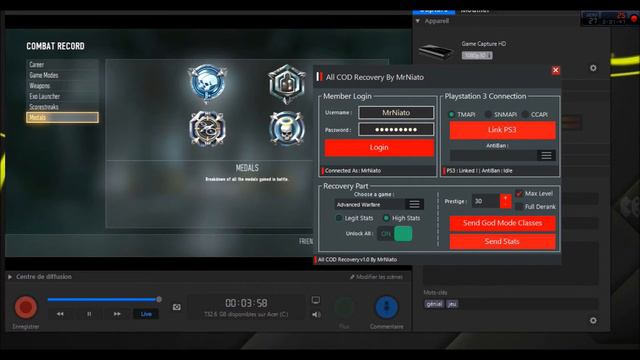Image resolution: width=640 pixels, height=360 pixels.
Task: Select the SNMAPI radio button
Action: [488, 114]
